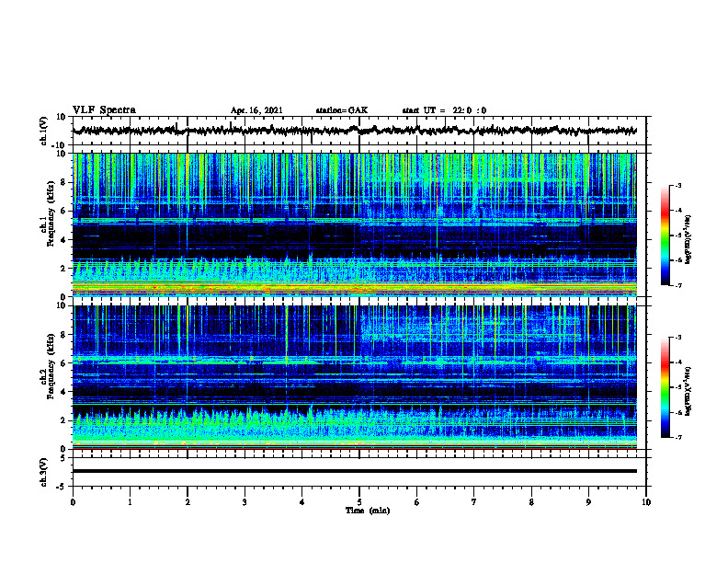
Task: Click the ch.1 voltage waveform trace
Action: (x=354, y=131)
